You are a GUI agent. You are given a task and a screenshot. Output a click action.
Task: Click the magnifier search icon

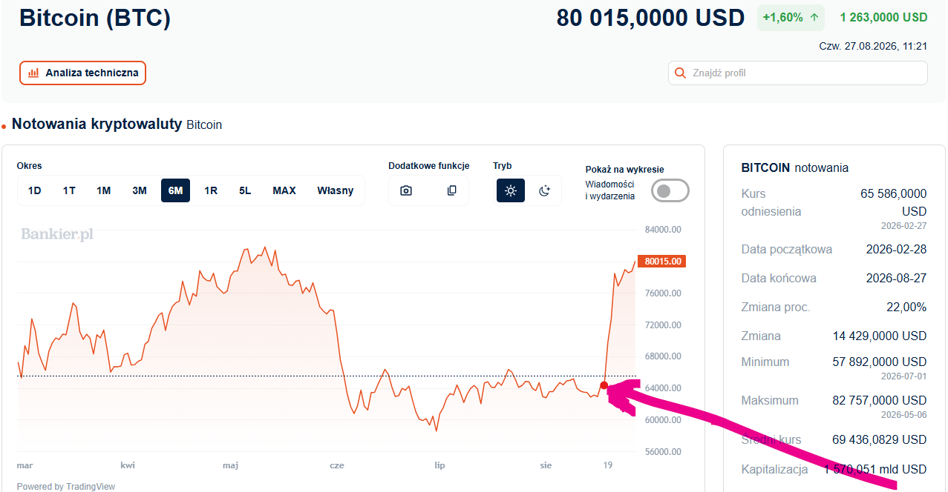(x=680, y=73)
